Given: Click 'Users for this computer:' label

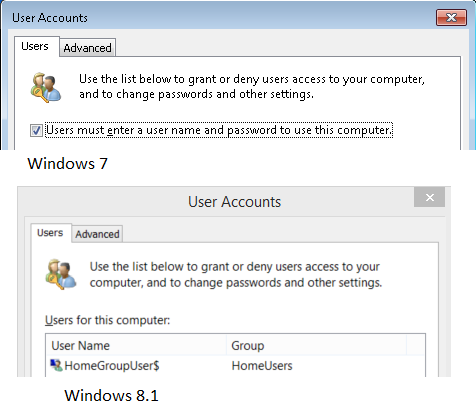Looking at the screenshot, I should pos(107,320).
